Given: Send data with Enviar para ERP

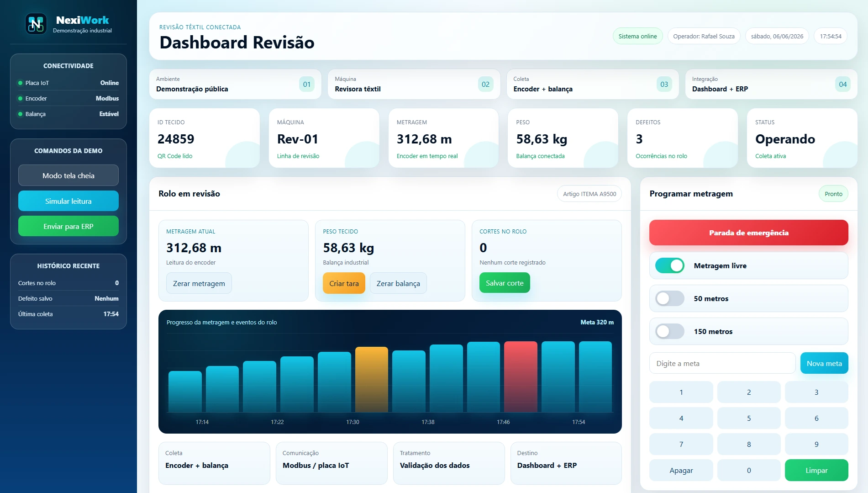Looking at the screenshot, I should tap(68, 226).
